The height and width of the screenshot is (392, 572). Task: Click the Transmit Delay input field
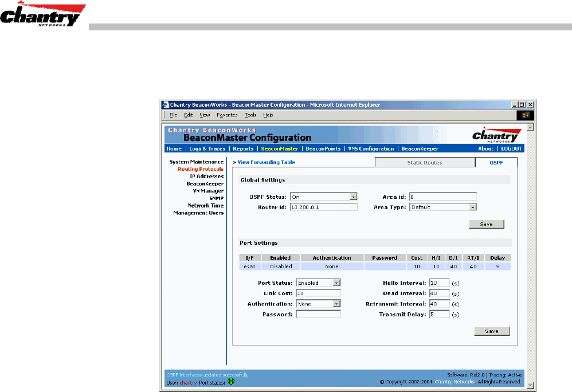(439, 314)
